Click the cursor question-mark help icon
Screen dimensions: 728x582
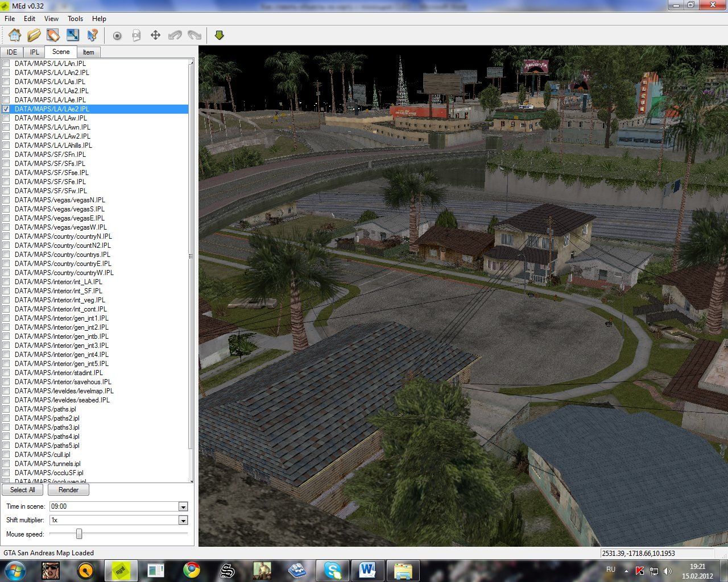tap(92, 35)
